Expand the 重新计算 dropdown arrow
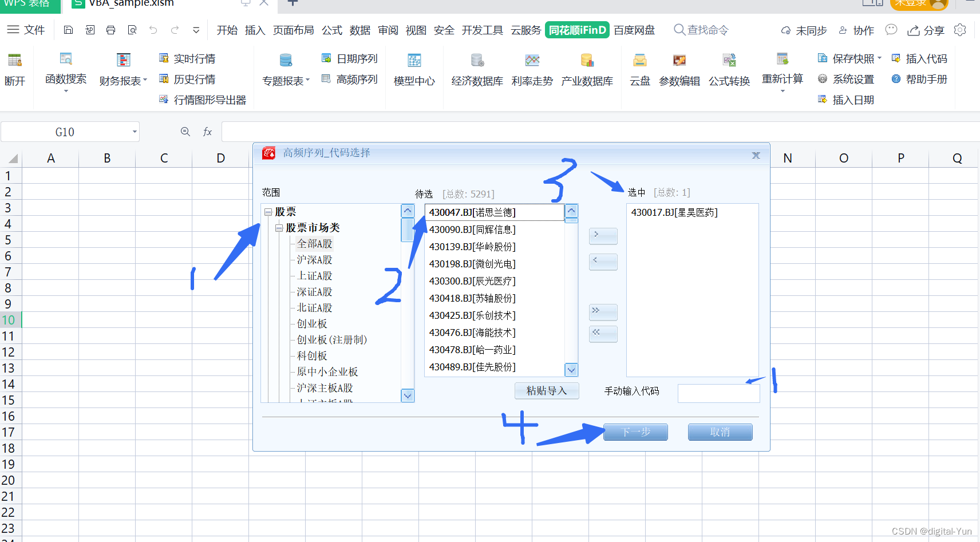 tap(783, 91)
